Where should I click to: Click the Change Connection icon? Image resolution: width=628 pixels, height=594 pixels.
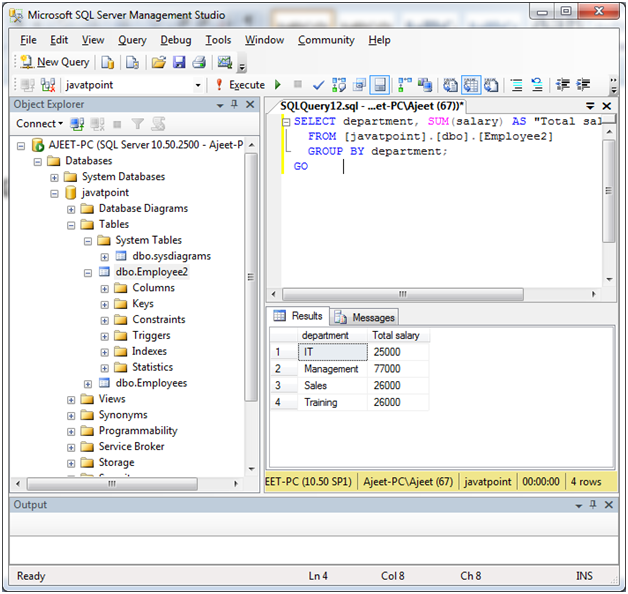coord(48,85)
